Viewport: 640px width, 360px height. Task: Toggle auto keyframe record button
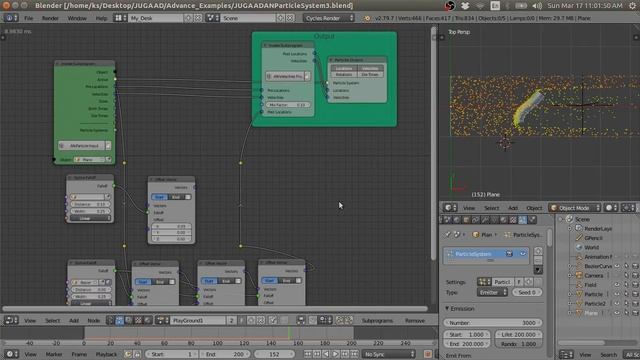pos(428,354)
